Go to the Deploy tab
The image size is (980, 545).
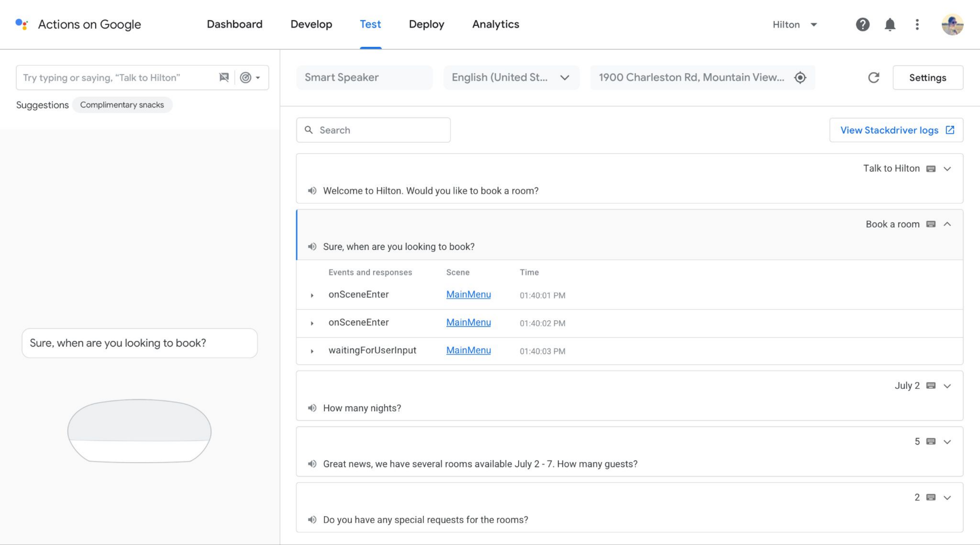pyautogui.click(x=426, y=24)
